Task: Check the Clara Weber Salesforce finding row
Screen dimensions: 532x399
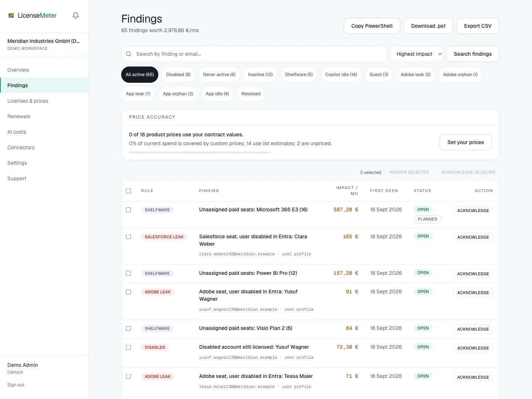Action: (x=129, y=236)
